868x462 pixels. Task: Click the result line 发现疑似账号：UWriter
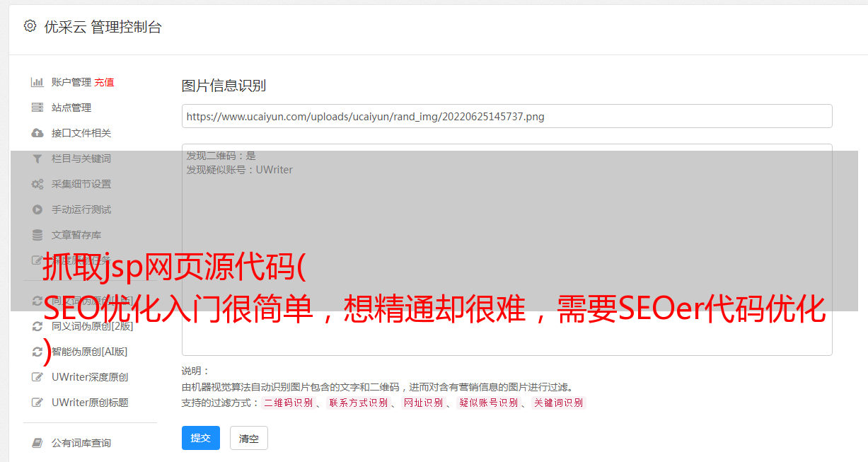click(240, 170)
